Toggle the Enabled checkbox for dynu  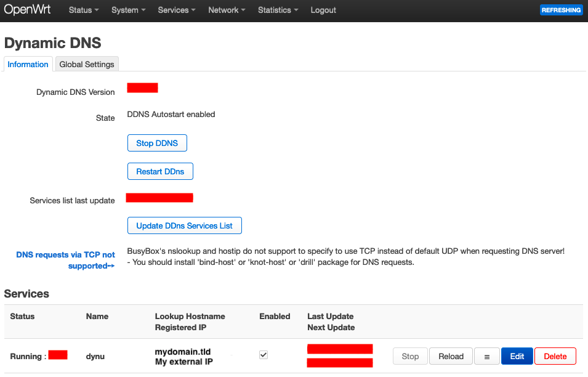point(264,354)
